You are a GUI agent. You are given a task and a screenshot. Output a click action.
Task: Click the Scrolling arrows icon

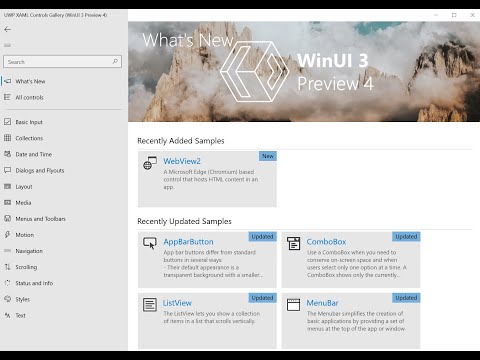pos(7,267)
